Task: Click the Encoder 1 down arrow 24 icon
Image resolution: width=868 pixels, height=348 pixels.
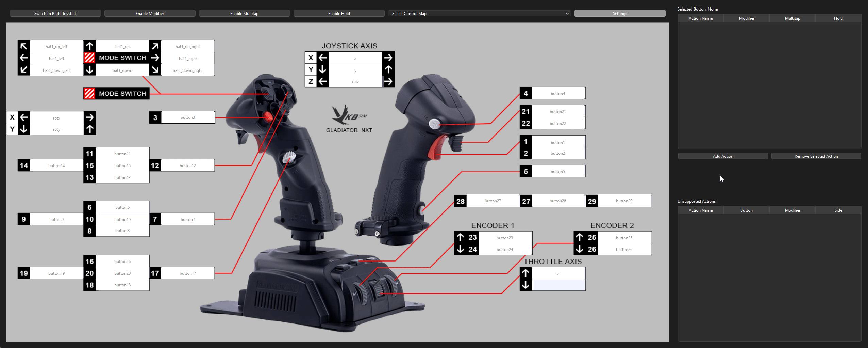Action: (x=460, y=249)
